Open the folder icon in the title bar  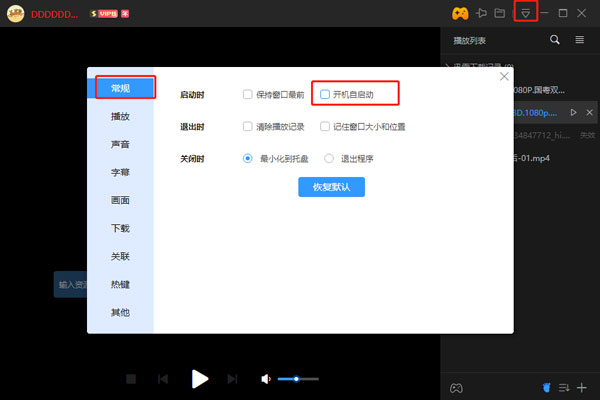(x=499, y=13)
